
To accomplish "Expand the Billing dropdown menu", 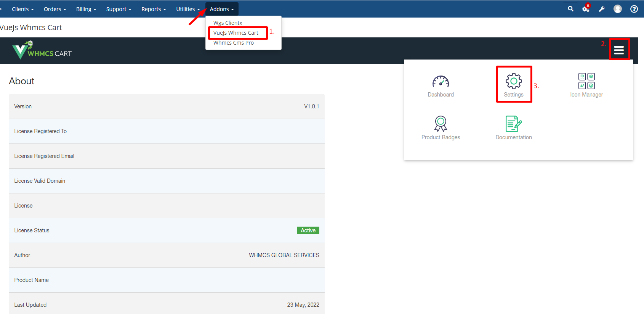I will (86, 9).
